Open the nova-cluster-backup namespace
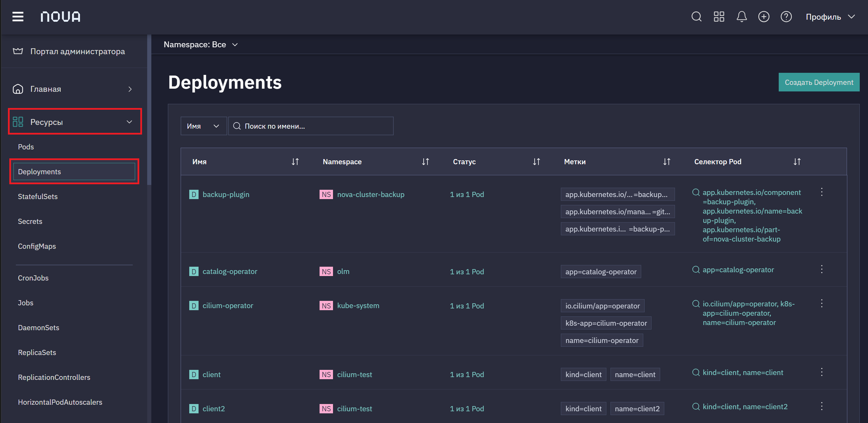 [x=371, y=194]
